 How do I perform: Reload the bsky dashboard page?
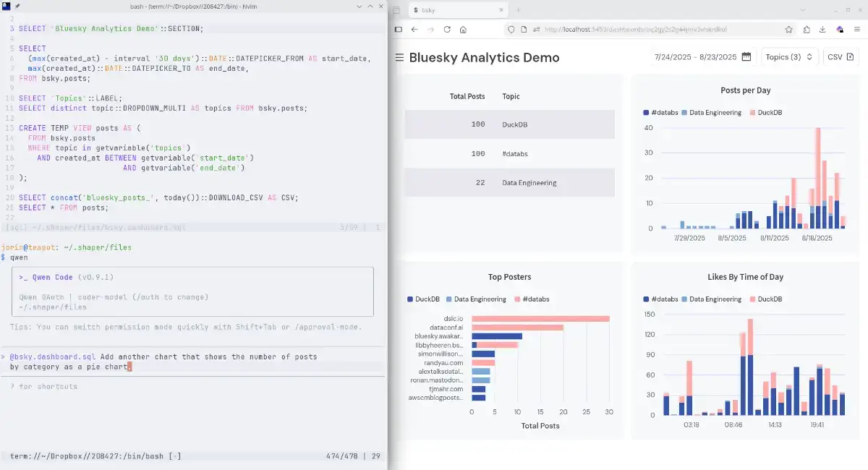coord(447,30)
